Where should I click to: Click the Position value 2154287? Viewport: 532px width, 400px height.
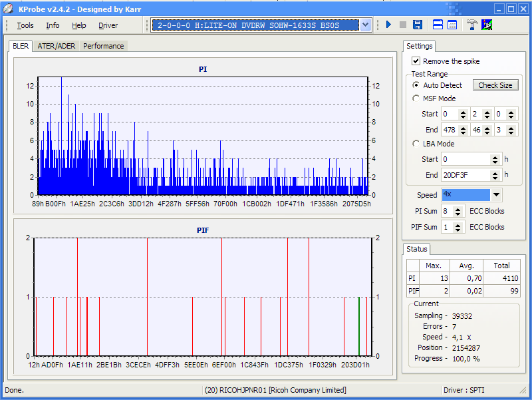click(x=466, y=348)
